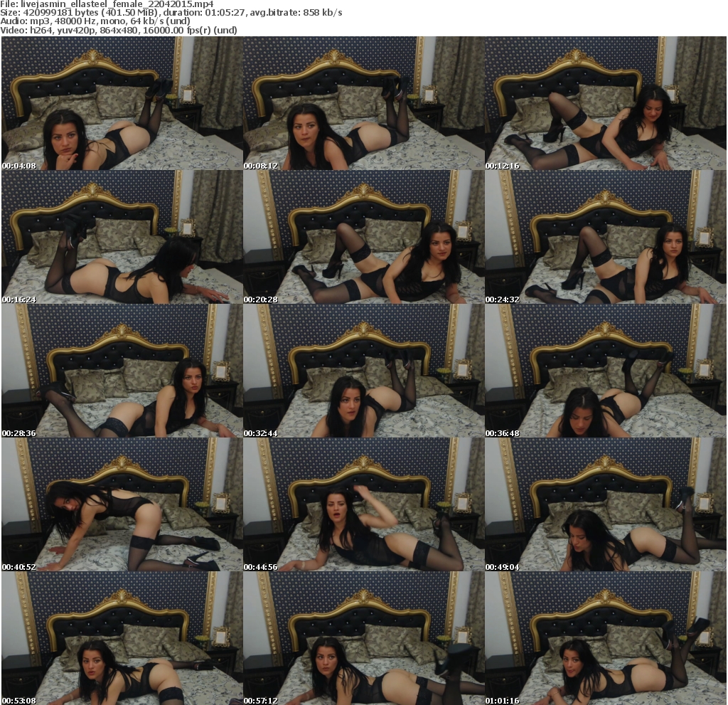This screenshot has height=705, width=728.
Task: Select the frame marked 00:36:48
Action: [x=606, y=371]
